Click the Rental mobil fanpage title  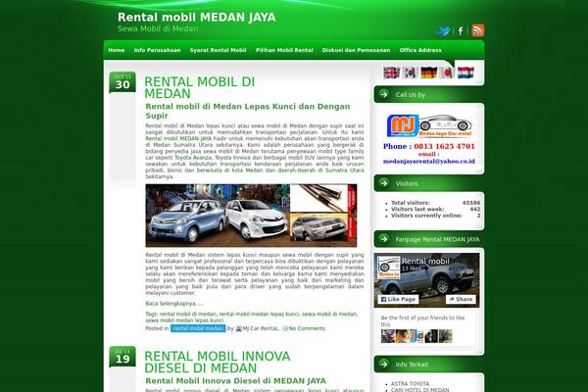(430, 261)
